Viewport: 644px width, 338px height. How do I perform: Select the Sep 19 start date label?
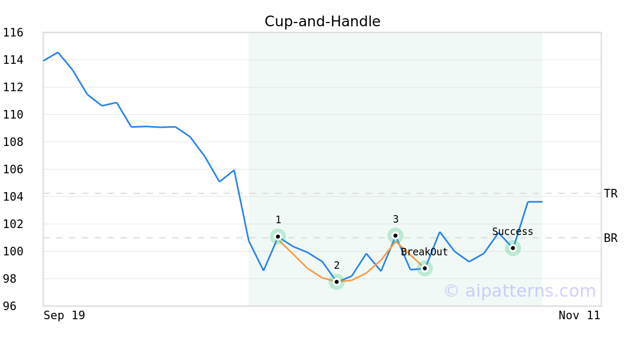coord(64,315)
